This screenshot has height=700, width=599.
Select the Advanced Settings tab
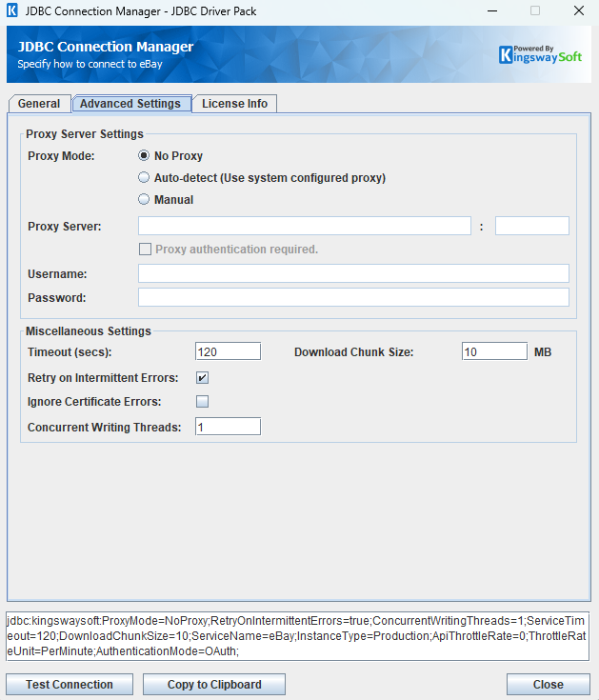tap(131, 104)
